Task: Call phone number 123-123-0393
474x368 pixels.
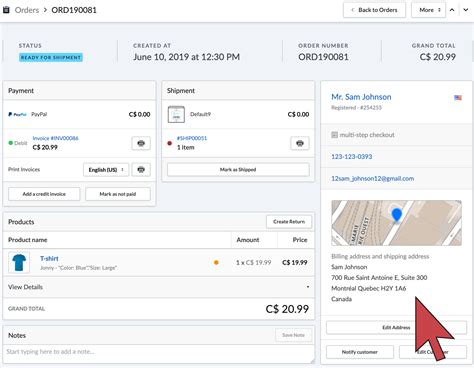Action: [x=352, y=157]
